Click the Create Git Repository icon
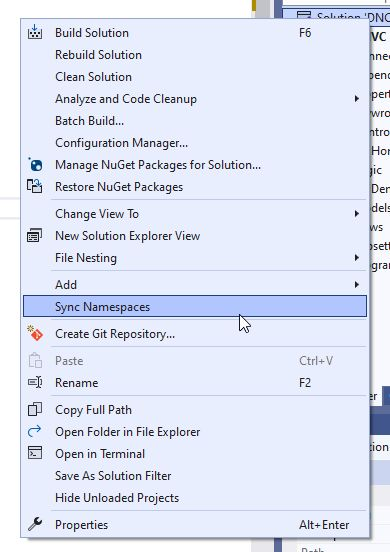Viewport: 390px width, 552px height. click(35, 333)
